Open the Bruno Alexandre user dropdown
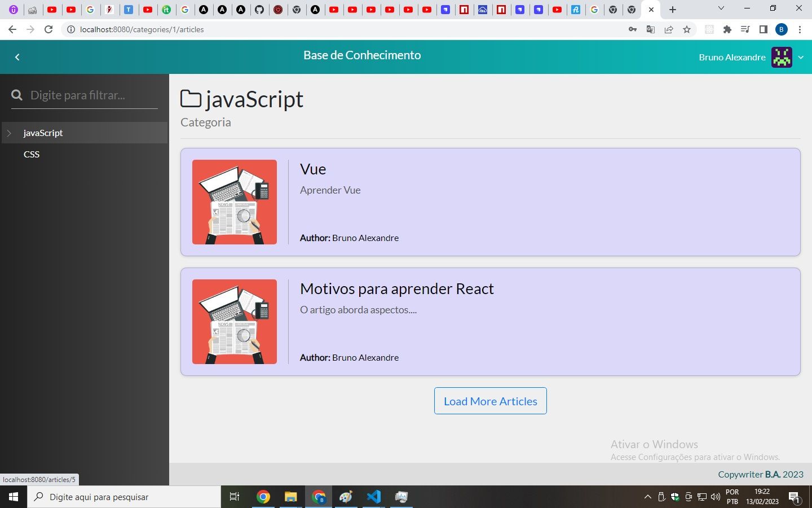The height and width of the screenshot is (508, 812). [x=751, y=57]
